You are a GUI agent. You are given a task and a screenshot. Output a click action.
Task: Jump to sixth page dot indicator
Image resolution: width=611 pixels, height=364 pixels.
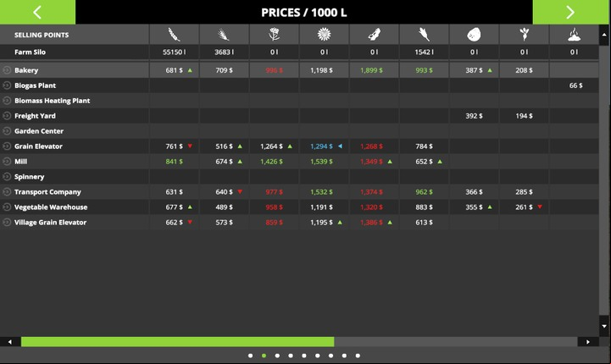tap(318, 356)
